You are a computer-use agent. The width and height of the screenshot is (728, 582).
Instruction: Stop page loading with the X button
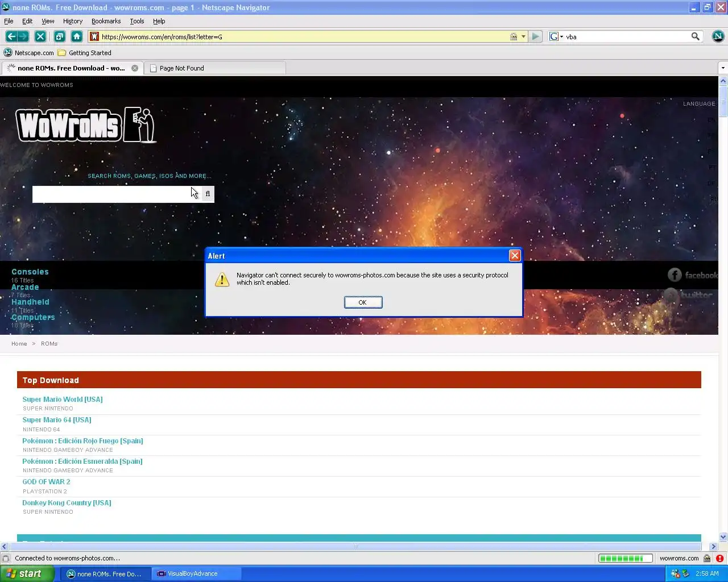(x=40, y=36)
